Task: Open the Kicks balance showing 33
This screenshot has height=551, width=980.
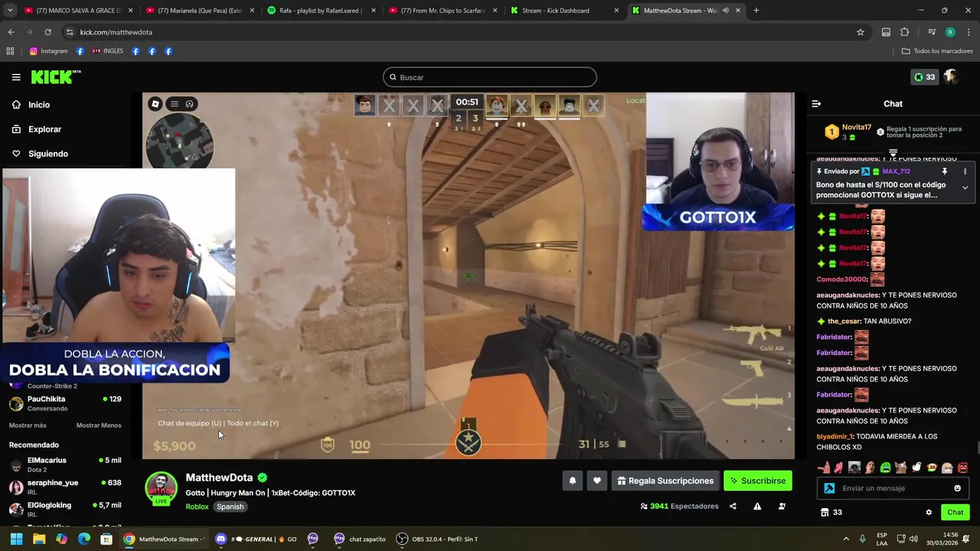Action: coord(924,77)
